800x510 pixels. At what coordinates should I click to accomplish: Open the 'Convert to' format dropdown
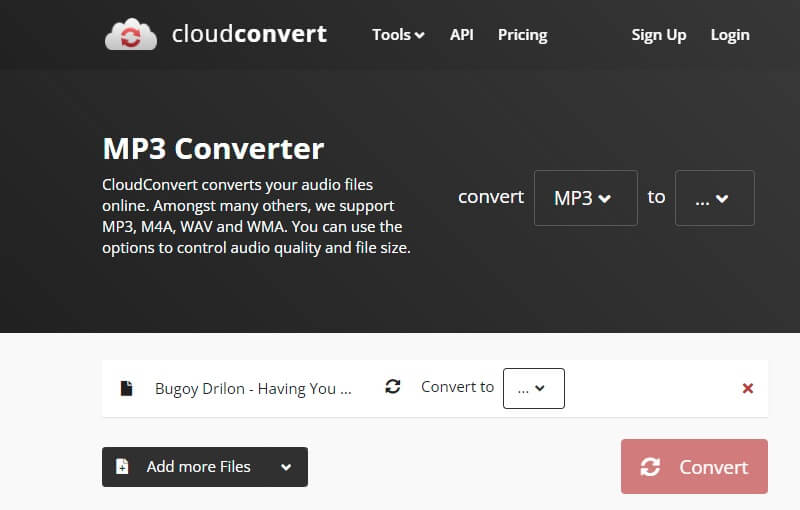(534, 388)
